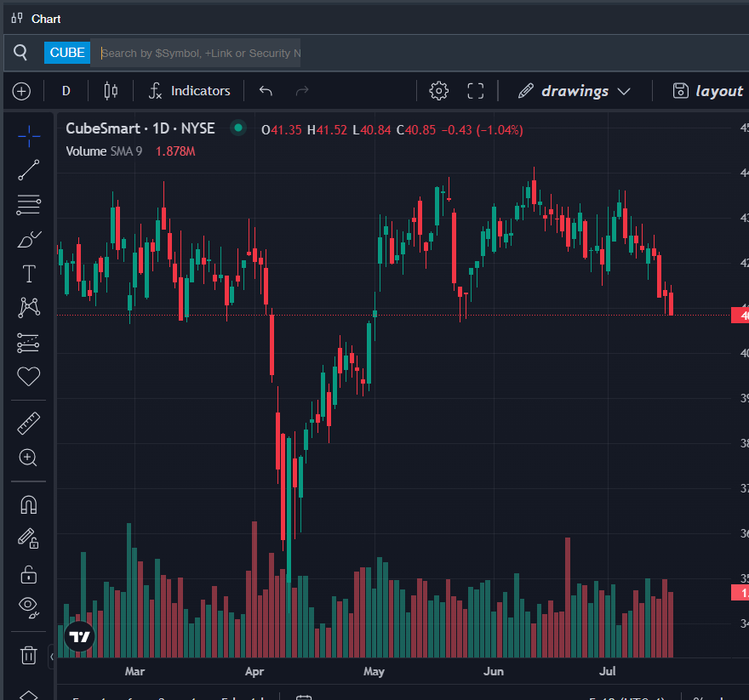Click the remove drawings trash icon
The width and height of the screenshot is (749, 700).
click(29, 655)
